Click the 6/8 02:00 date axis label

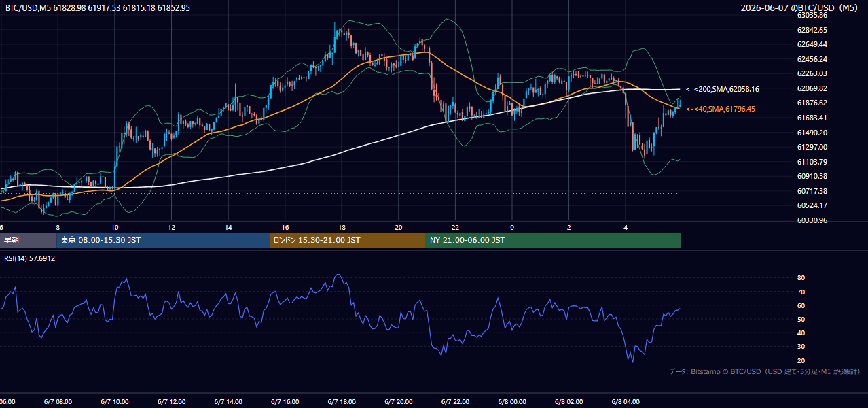[x=568, y=402]
